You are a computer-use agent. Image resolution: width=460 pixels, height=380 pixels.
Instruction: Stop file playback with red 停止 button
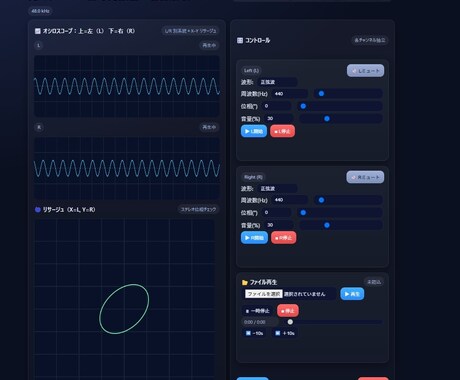coord(288,311)
